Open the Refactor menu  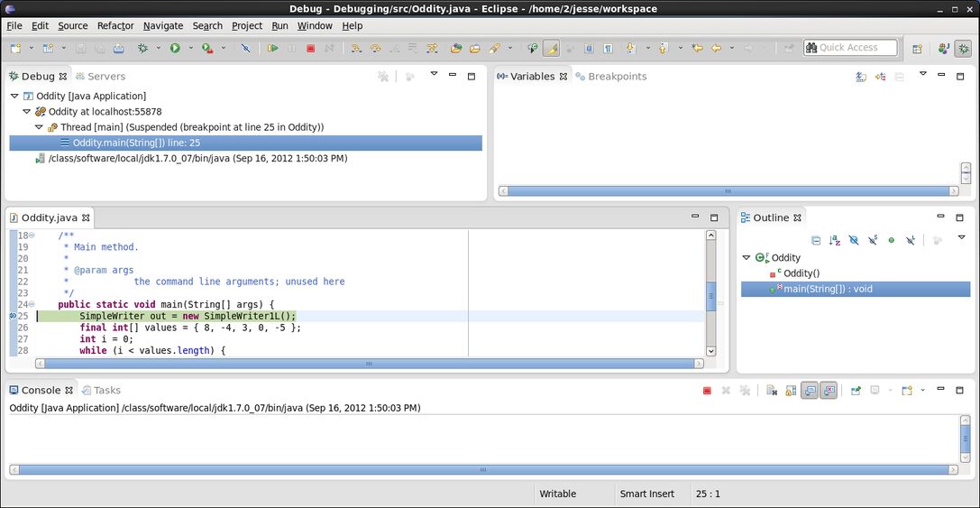(x=115, y=25)
